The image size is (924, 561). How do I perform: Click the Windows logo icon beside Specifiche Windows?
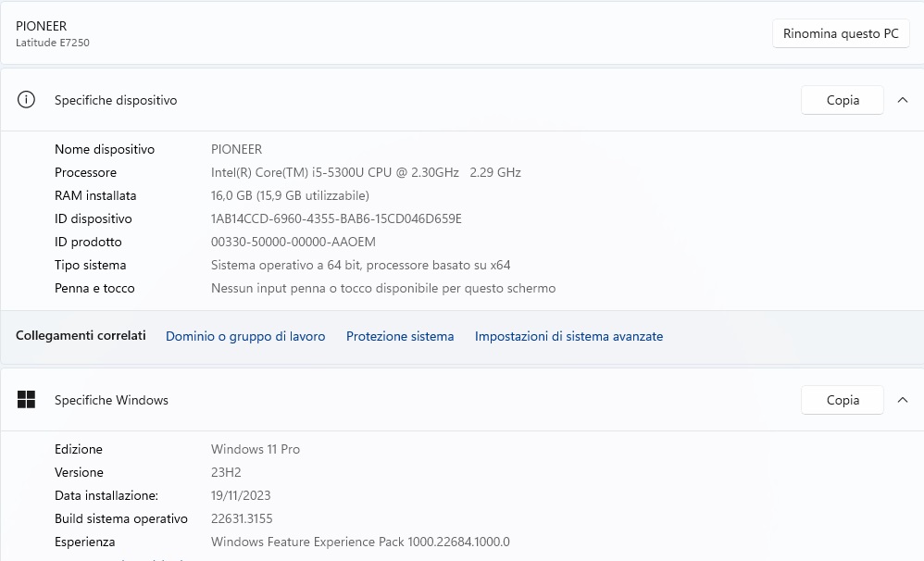pyautogui.click(x=26, y=400)
